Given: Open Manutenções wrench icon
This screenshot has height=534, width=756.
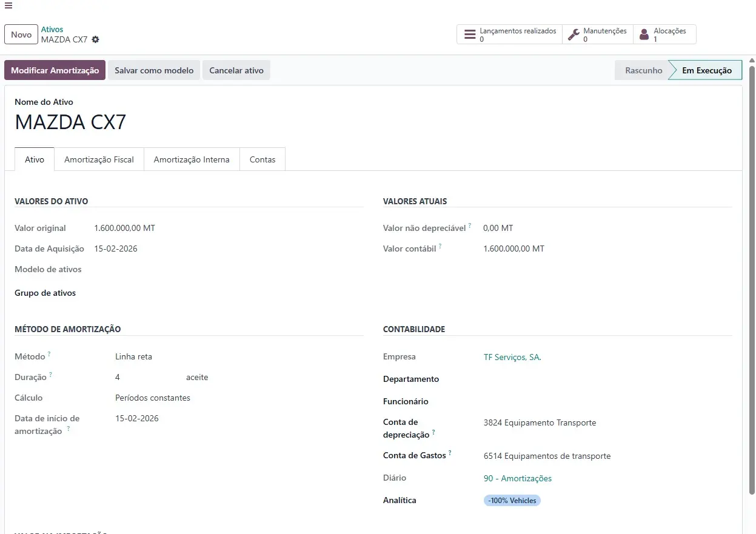Looking at the screenshot, I should click(573, 35).
